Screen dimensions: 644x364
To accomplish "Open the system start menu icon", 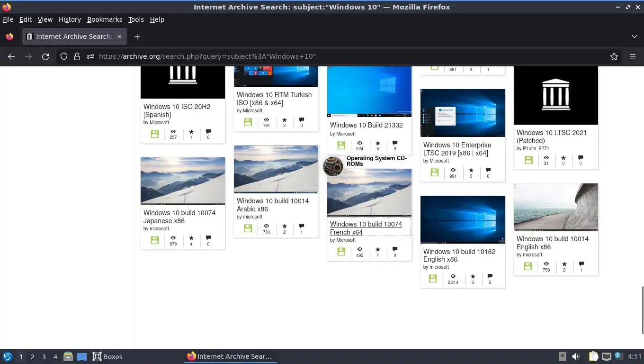I will 8,357.
